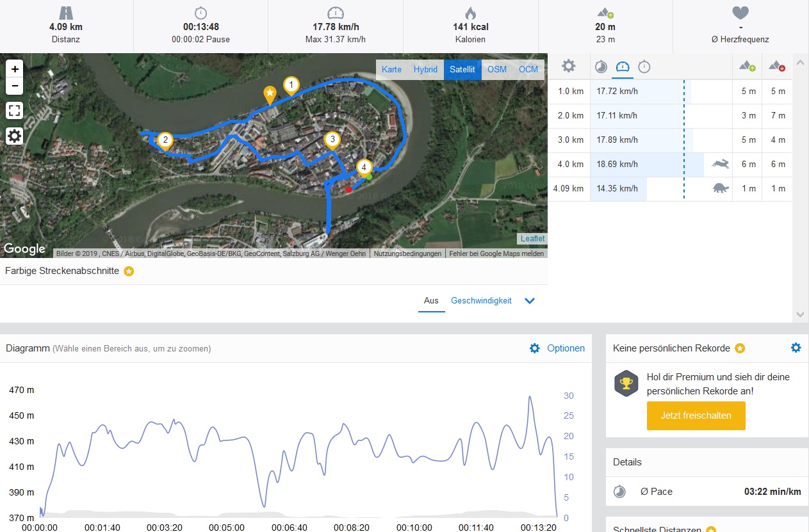Click the pace icon in Details

(619, 492)
